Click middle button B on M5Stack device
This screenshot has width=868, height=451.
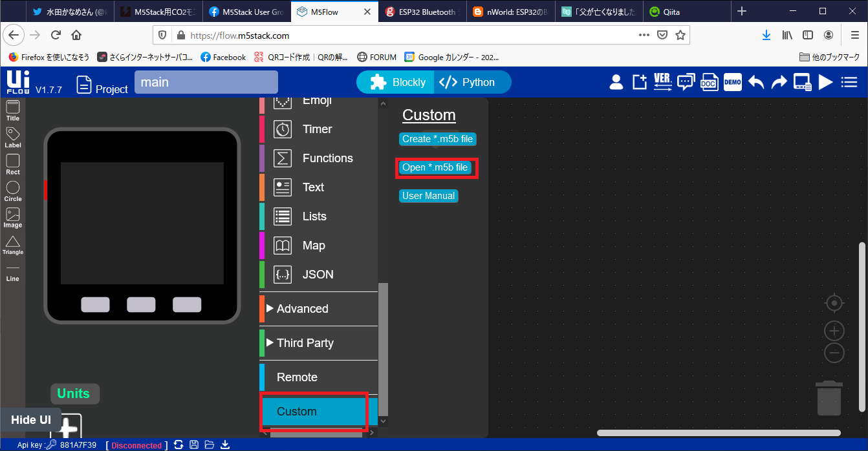(x=141, y=305)
